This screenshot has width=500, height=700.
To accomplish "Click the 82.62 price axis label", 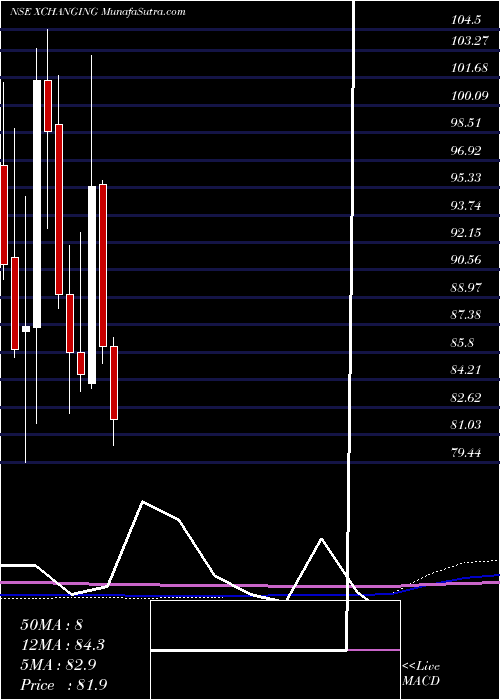I will pos(466,397).
